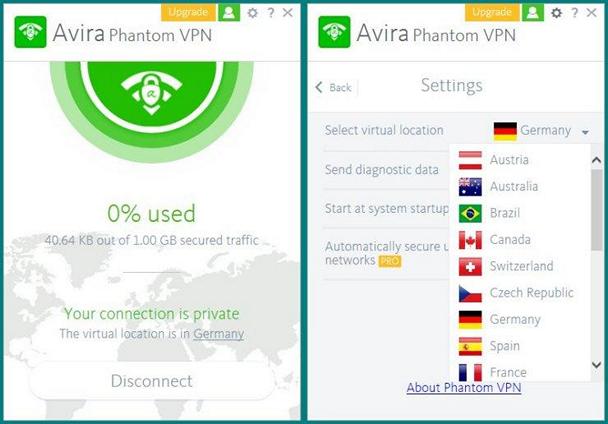608x424 pixels.
Task: Click the Disconnect button
Action: pos(152,381)
